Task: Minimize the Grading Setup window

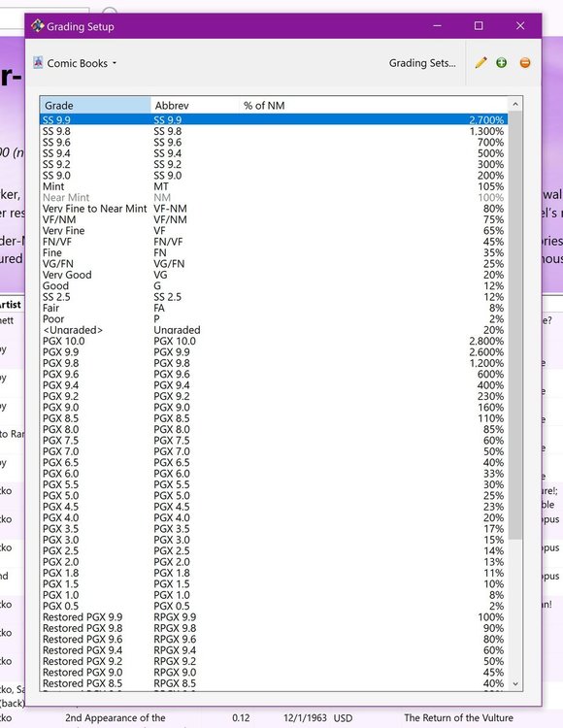Action: click(437, 26)
